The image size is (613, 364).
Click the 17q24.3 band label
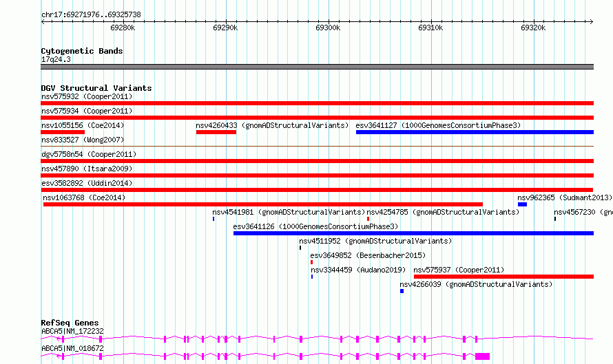56,59
